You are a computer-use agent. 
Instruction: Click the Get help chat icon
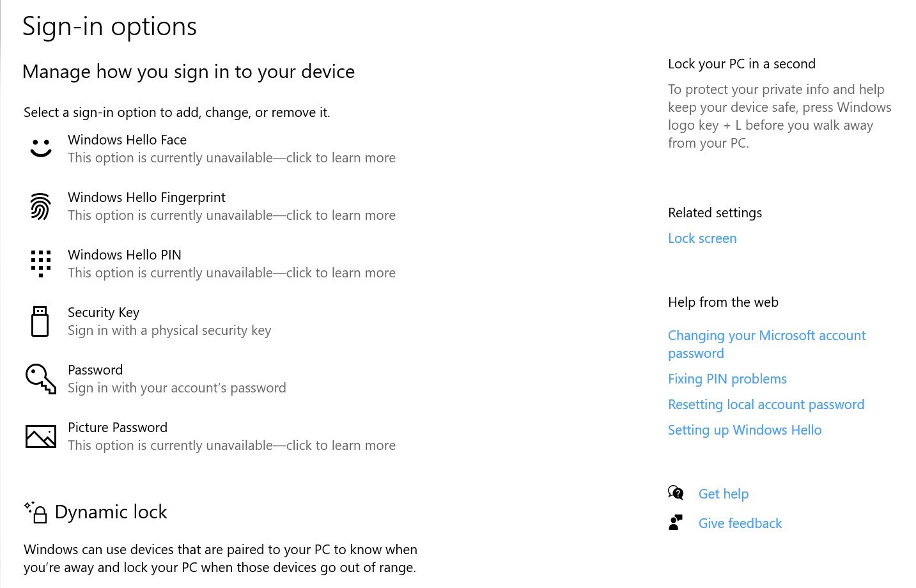676,493
